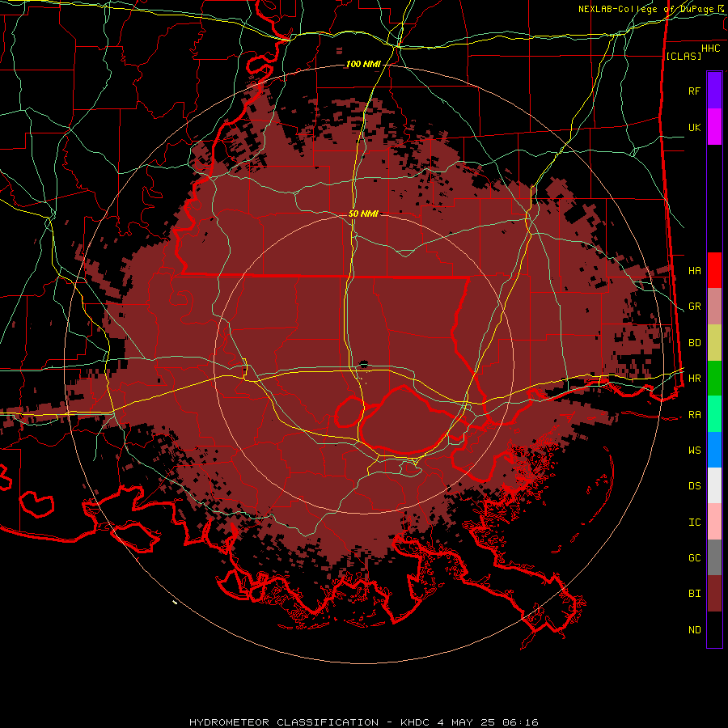Image resolution: width=728 pixels, height=728 pixels.
Task: Click the WS legend label
Action: click(x=695, y=451)
